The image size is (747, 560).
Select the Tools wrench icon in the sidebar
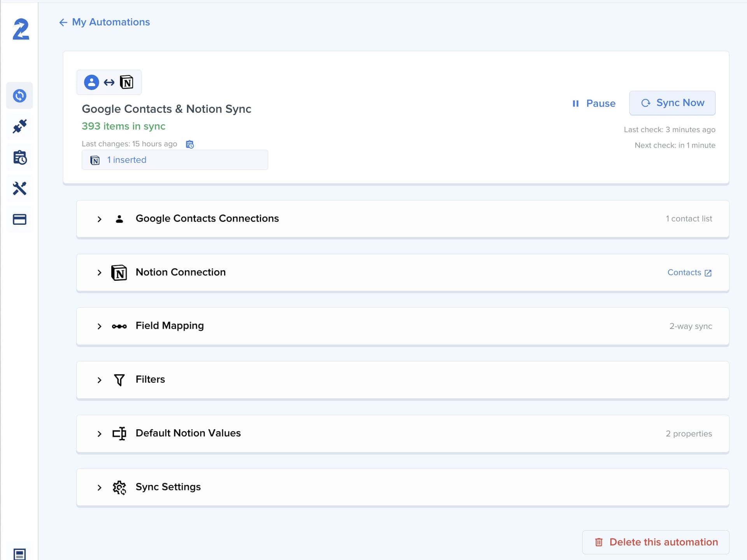19,188
